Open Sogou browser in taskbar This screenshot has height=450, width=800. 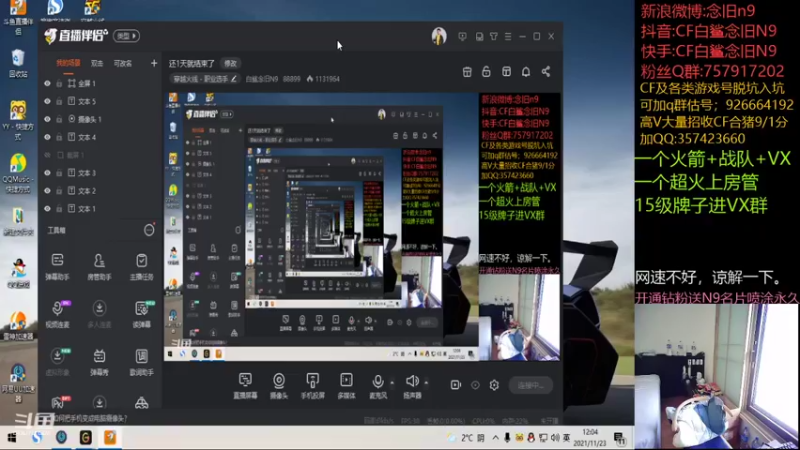pyautogui.click(x=37, y=437)
